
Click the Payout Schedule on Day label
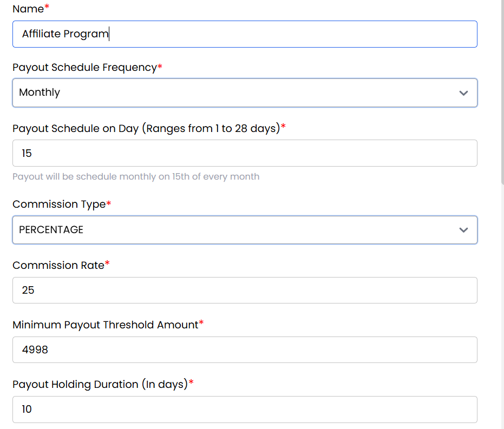(x=146, y=128)
